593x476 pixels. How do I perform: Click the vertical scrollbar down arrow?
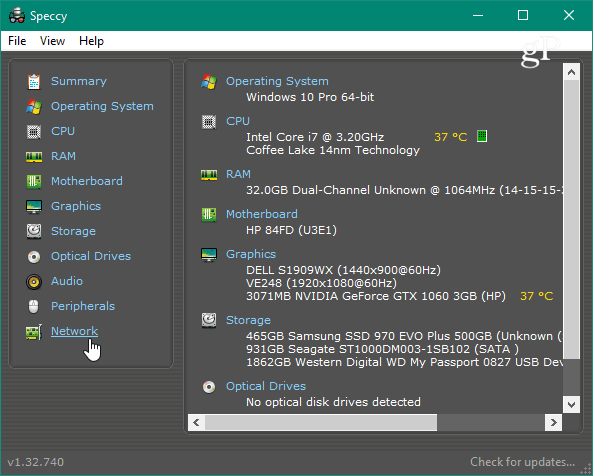coord(571,405)
